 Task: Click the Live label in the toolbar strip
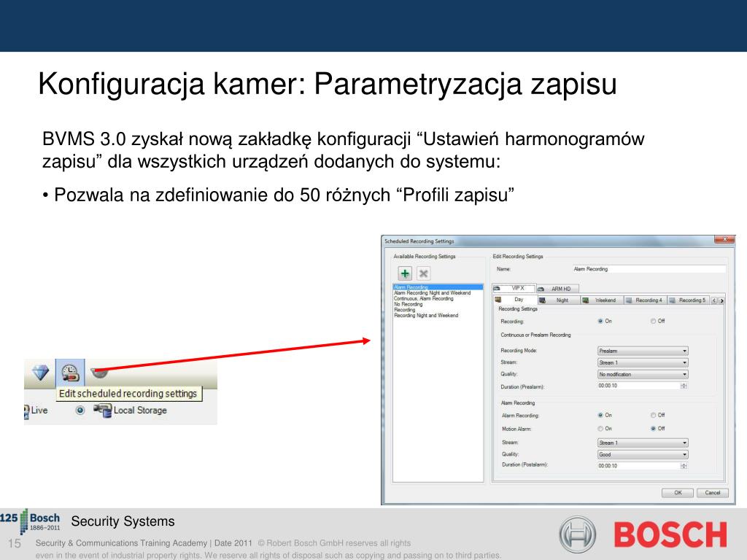click(x=39, y=410)
